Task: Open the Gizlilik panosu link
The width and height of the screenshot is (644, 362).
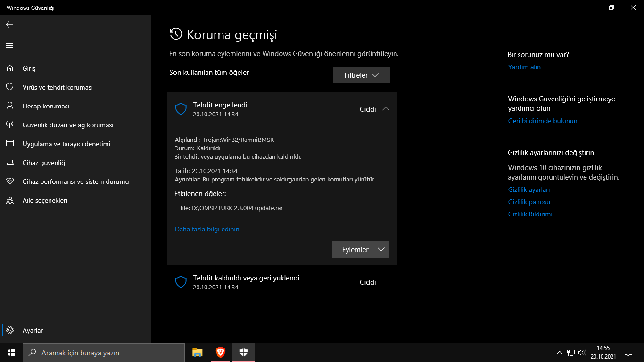Action: (x=529, y=202)
